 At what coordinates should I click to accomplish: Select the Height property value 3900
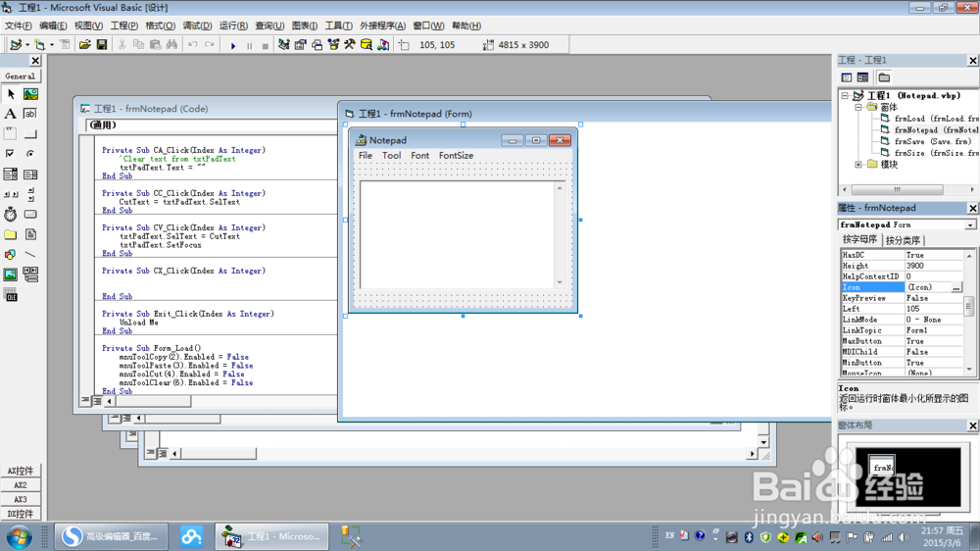pos(934,266)
